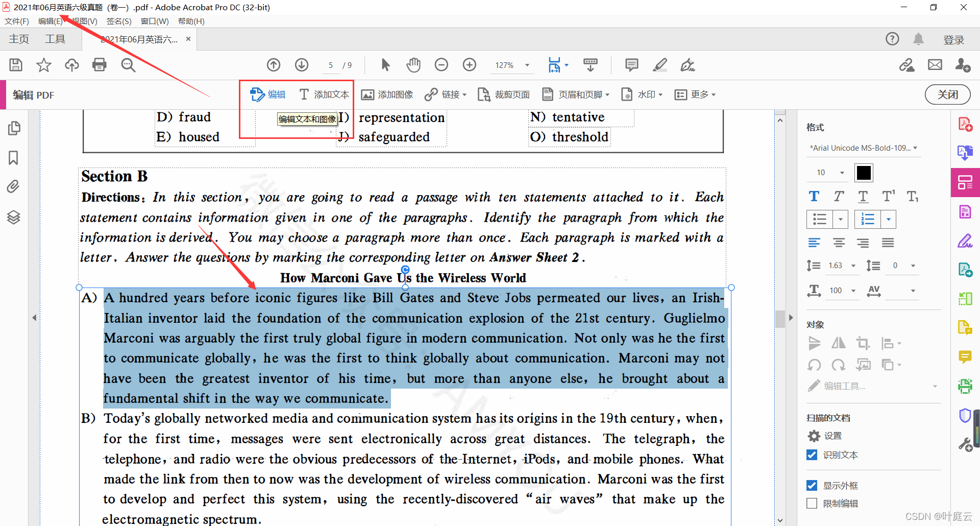The image size is (980, 526).
Task: Click the 登录 sign-in link
Action: pos(953,40)
